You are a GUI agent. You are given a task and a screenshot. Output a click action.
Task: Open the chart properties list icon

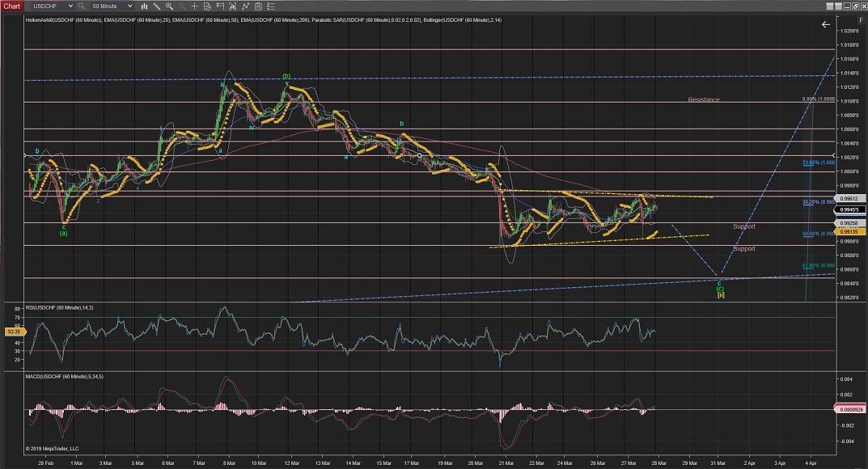click(270, 6)
